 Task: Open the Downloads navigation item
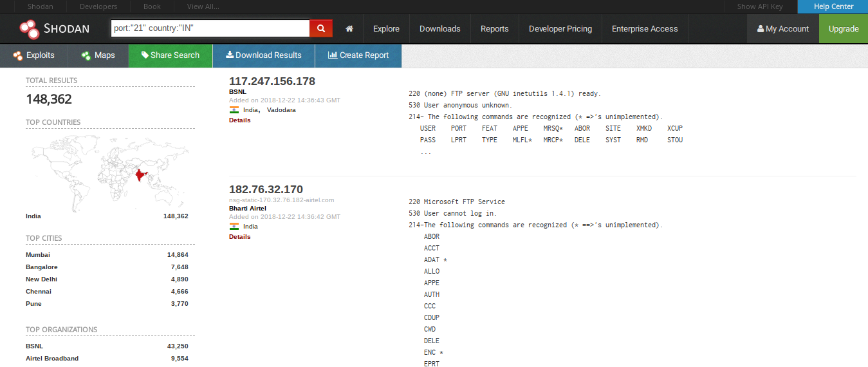pos(439,28)
